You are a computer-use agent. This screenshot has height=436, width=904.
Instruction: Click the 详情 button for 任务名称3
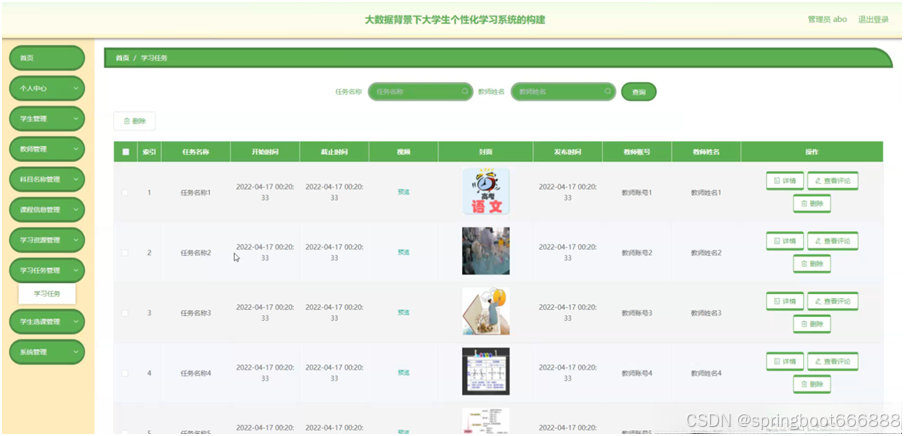point(785,301)
